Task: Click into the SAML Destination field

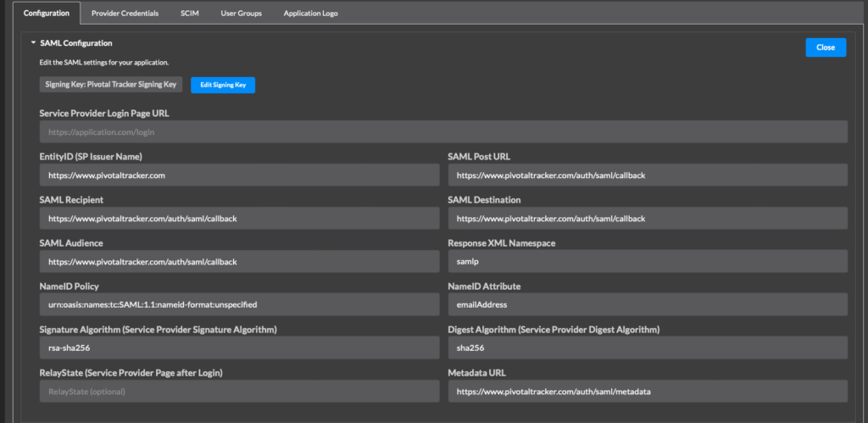Action: click(648, 218)
